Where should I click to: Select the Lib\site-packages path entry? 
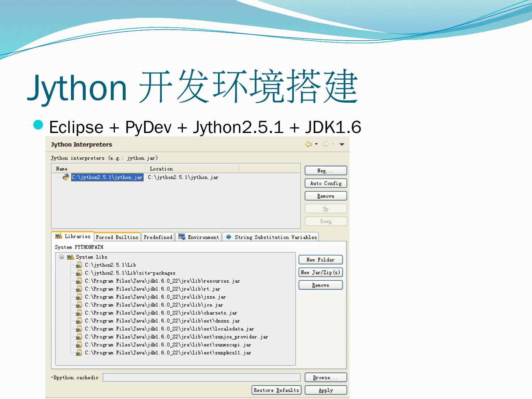point(130,273)
